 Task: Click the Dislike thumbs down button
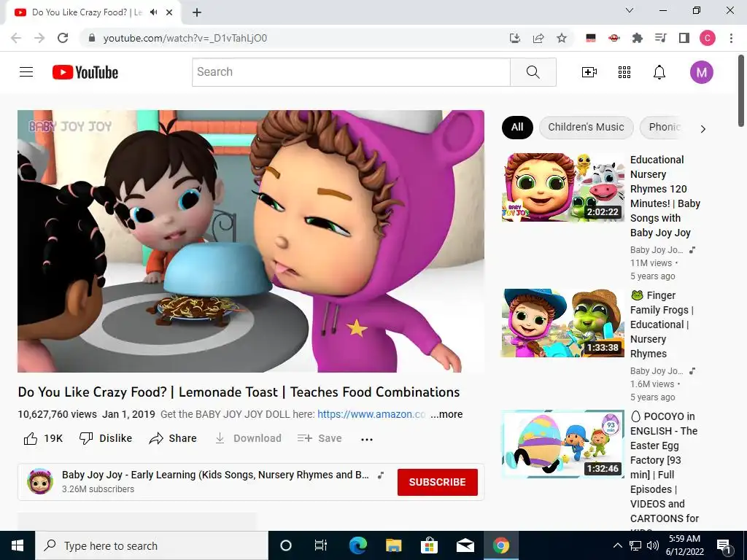click(x=106, y=438)
